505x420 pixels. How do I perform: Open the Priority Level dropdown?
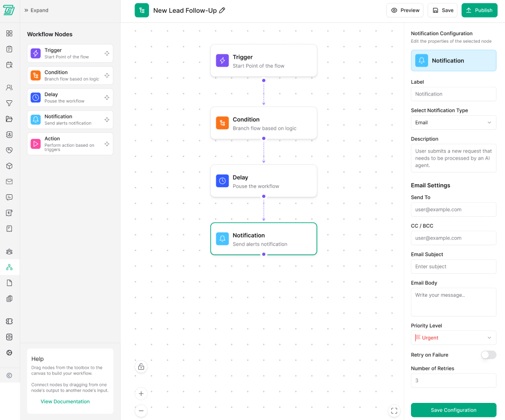[453, 338]
